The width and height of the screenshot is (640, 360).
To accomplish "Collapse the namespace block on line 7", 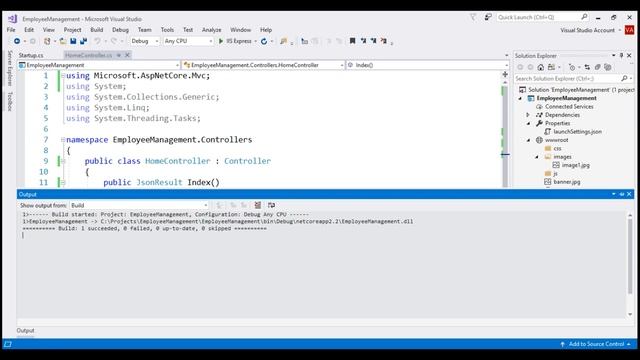I will pos(63,140).
